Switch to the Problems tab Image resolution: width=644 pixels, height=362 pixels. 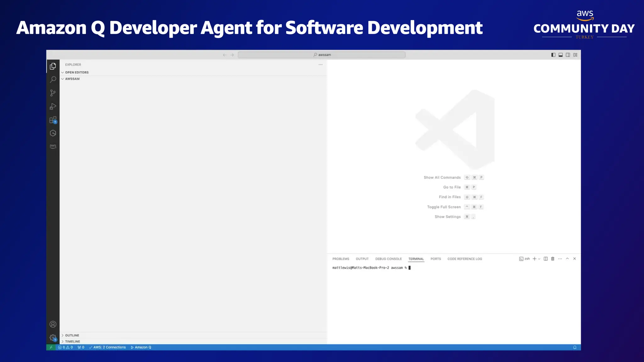pyautogui.click(x=341, y=259)
